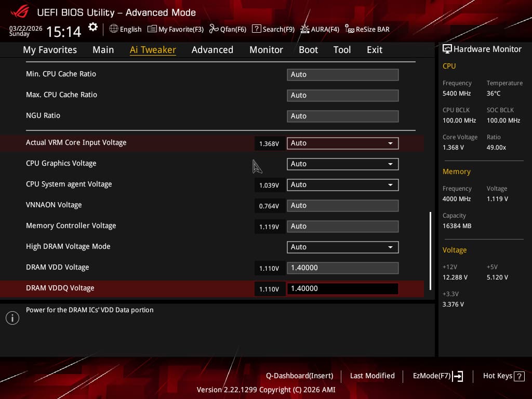Open AURA(F4) lighting icon
The image size is (532, 399).
pyautogui.click(x=304, y=29)
